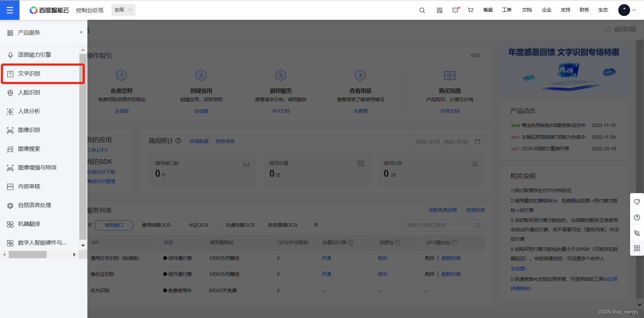644x318 pixels.
Task: Click the floating grid apps icon
Action: [637, 248]
